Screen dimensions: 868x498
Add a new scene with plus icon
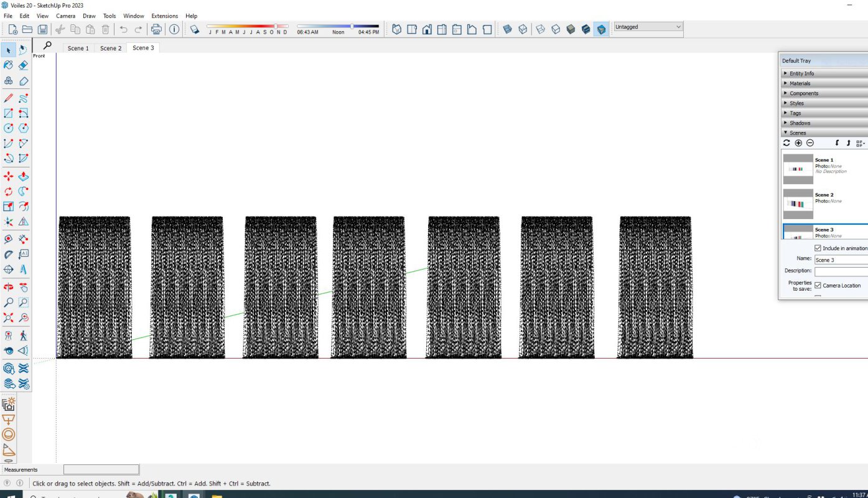tap(798, 143)
